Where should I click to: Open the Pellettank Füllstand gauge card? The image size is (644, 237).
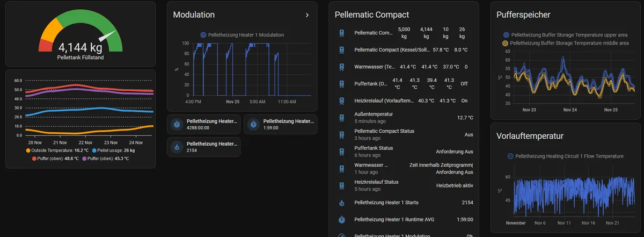pos(80,34)
